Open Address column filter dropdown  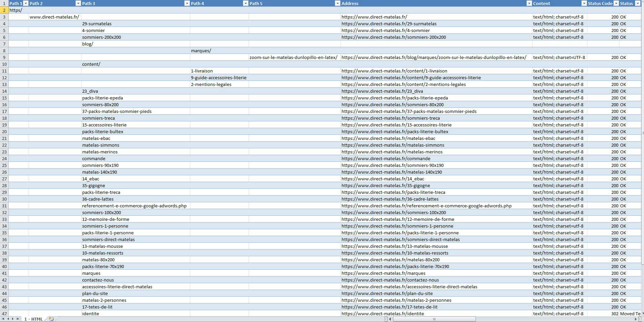click(x=529, y=3)
